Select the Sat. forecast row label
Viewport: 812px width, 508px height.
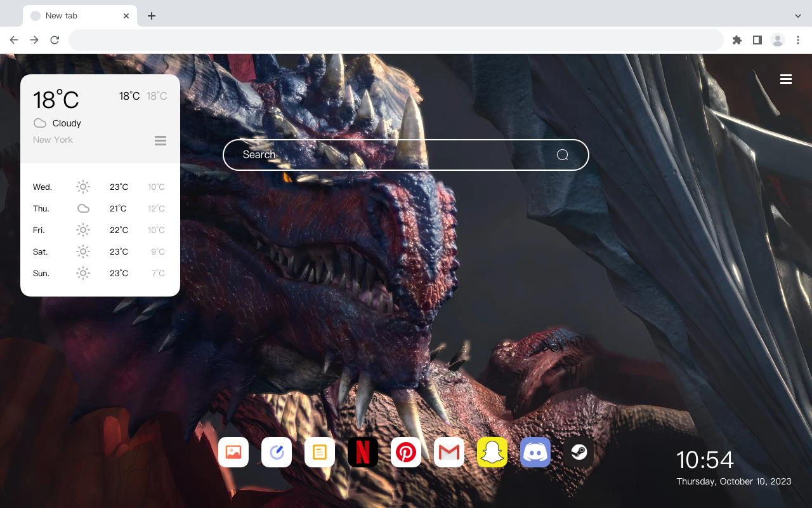click(41, 251)
